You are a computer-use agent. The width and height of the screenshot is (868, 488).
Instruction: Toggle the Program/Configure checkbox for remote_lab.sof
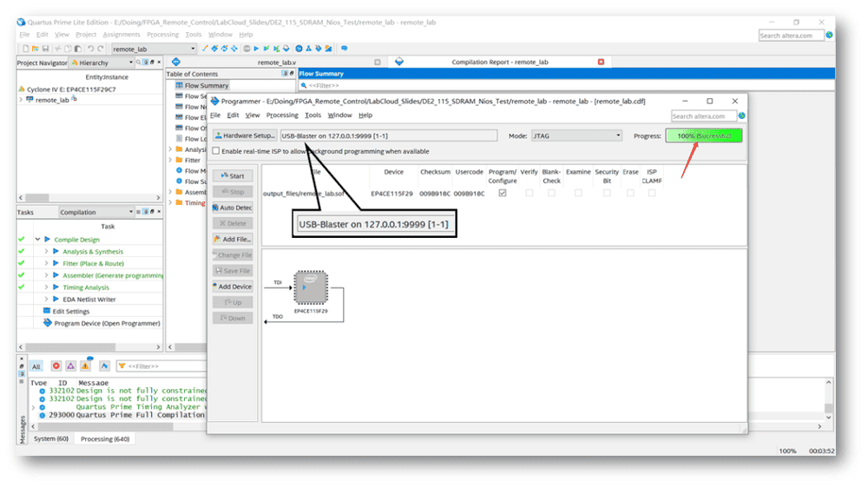coord(503,193)
